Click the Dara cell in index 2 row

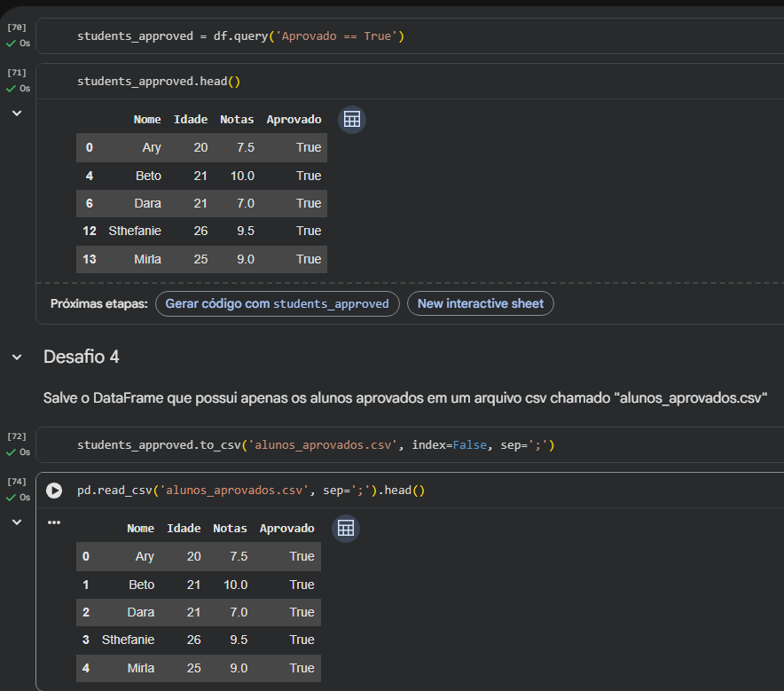(141, 613)
